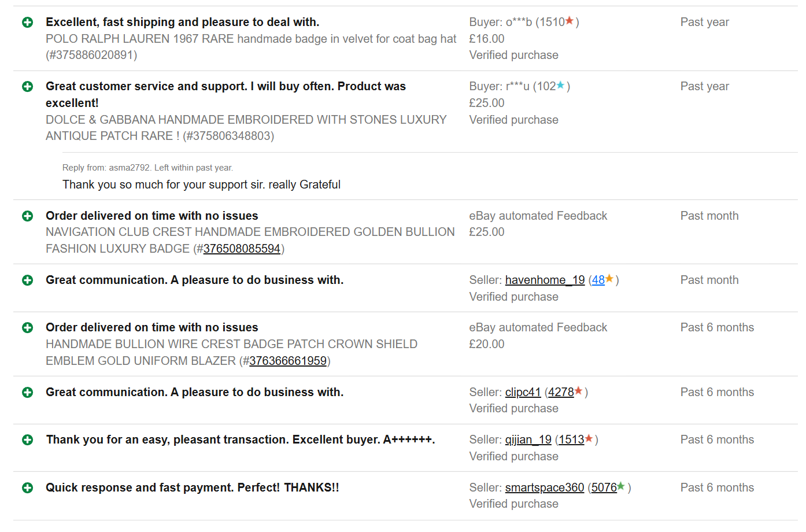The width and height of the screenshot is (806, 532).
Task: Open clipc41 feedback score 4278
Action: coord(561,393)
